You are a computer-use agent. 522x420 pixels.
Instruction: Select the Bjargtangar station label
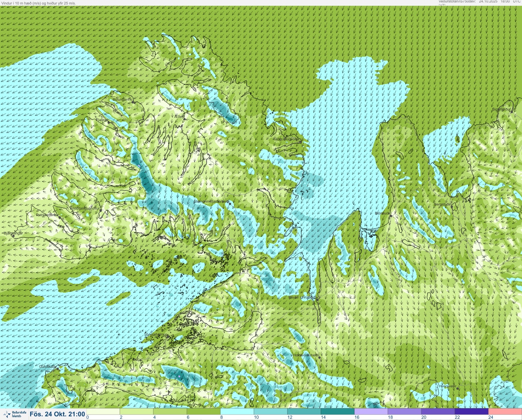13,233
